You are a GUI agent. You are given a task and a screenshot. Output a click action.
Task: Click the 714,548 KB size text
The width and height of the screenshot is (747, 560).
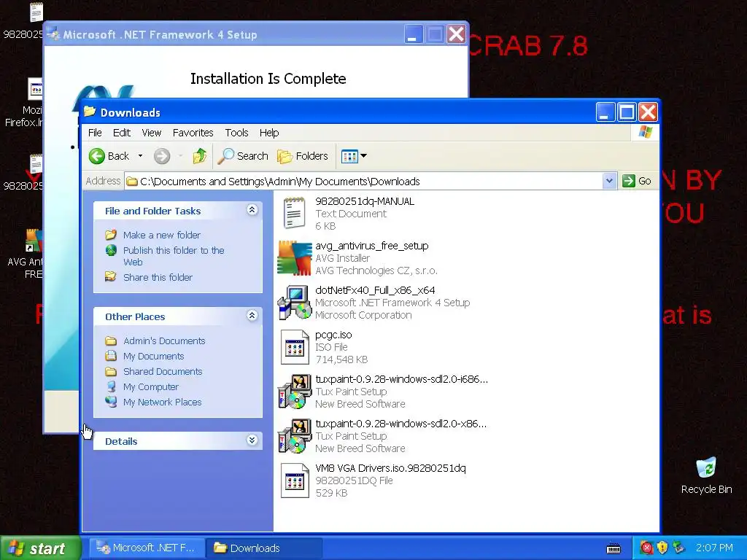[x=341, y=359]
